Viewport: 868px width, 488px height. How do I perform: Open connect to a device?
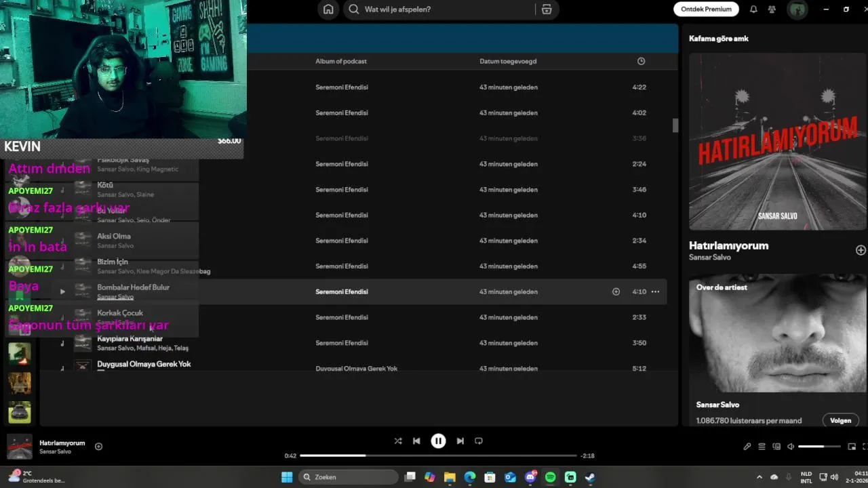tap(776, 447)
